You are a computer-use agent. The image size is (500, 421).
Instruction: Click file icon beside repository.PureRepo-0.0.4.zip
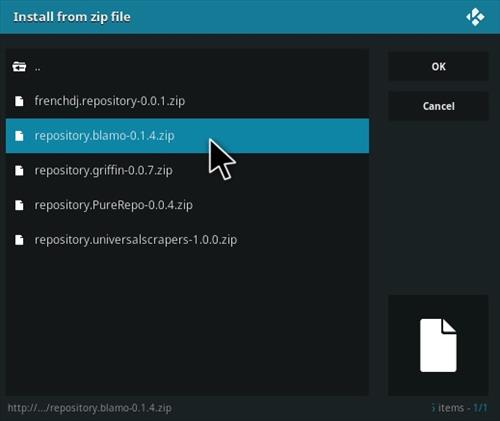pyautogui.click(x=19, y=205)
